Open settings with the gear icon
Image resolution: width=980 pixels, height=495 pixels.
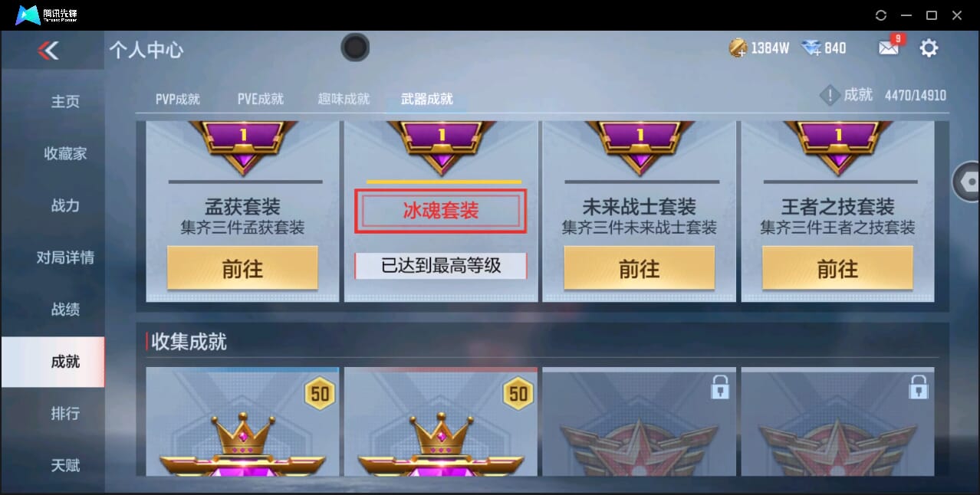tap(929, 48)
